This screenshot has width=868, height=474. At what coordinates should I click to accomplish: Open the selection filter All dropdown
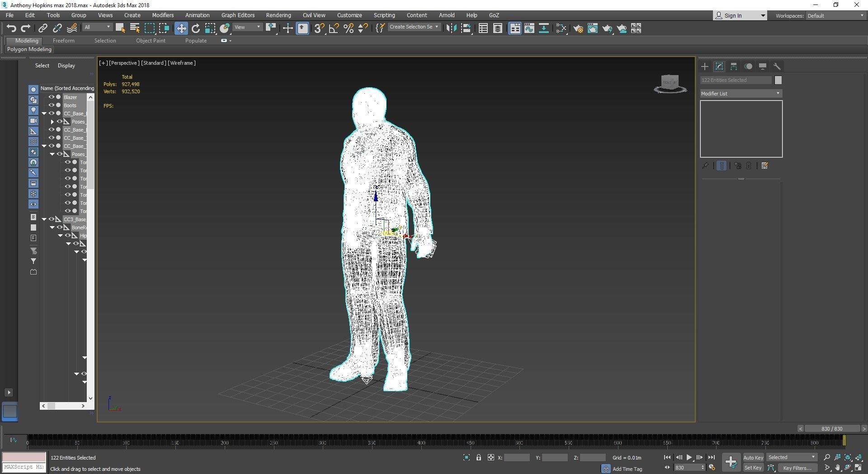97,27
